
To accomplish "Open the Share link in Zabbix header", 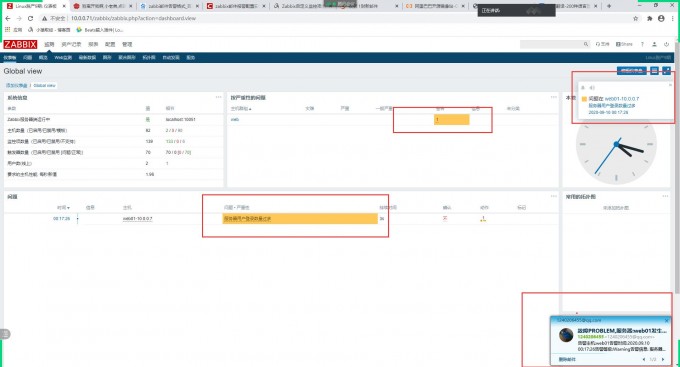I will [x=624, y=44].
